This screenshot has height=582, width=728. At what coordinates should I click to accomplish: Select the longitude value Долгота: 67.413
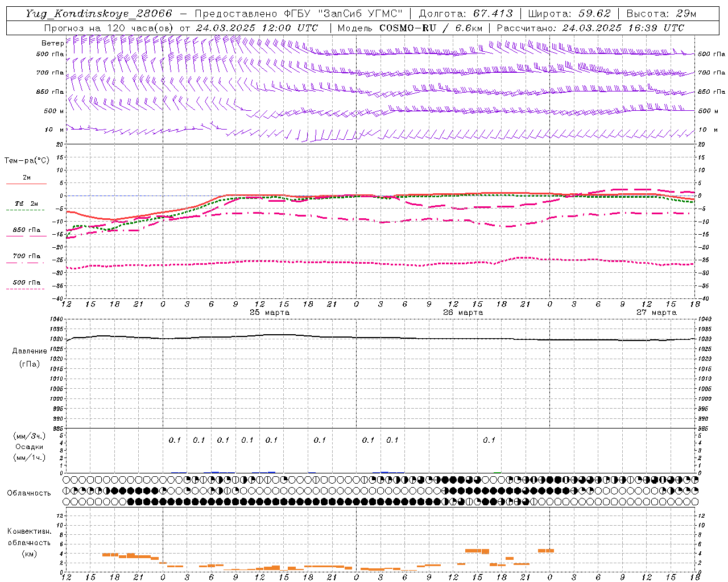pyautogui.click(x=466, y=14)
